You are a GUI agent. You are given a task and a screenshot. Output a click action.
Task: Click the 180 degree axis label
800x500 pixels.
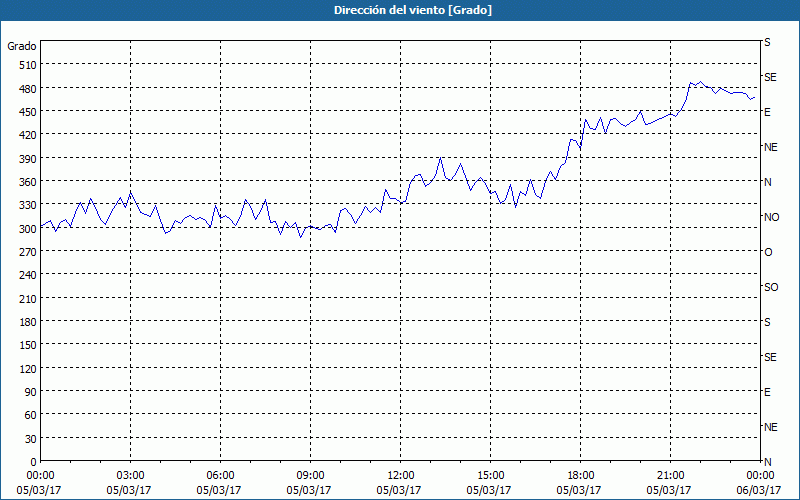pos(29,322)
